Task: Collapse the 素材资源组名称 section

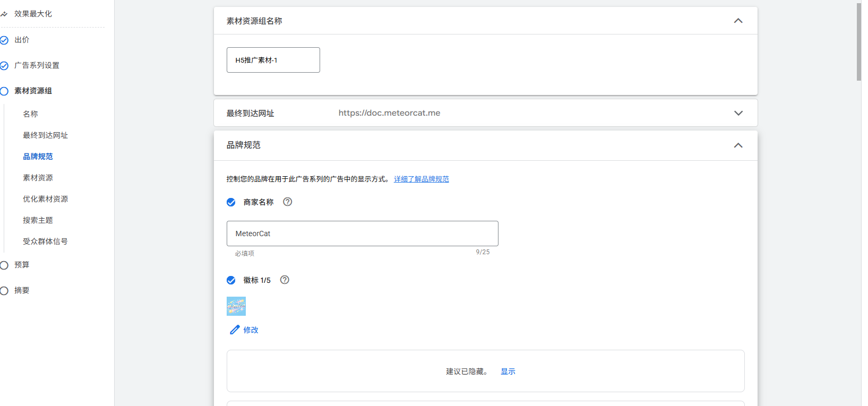Action: point(738,21)
